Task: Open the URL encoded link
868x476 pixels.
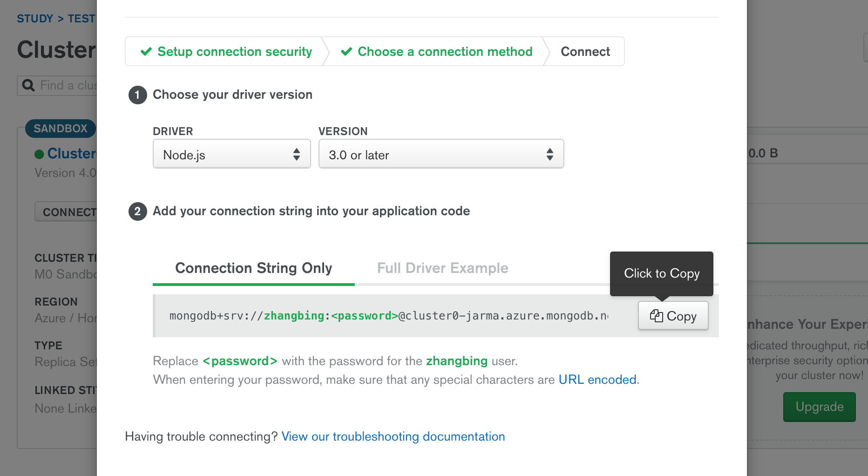Action: (597, 380)
